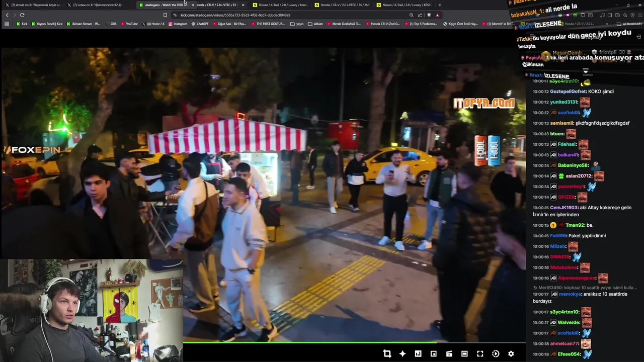Click the bookmark icon beside the address bar
Image resolution: width=644 pixels, height=362 pixels.
(165, 15)
